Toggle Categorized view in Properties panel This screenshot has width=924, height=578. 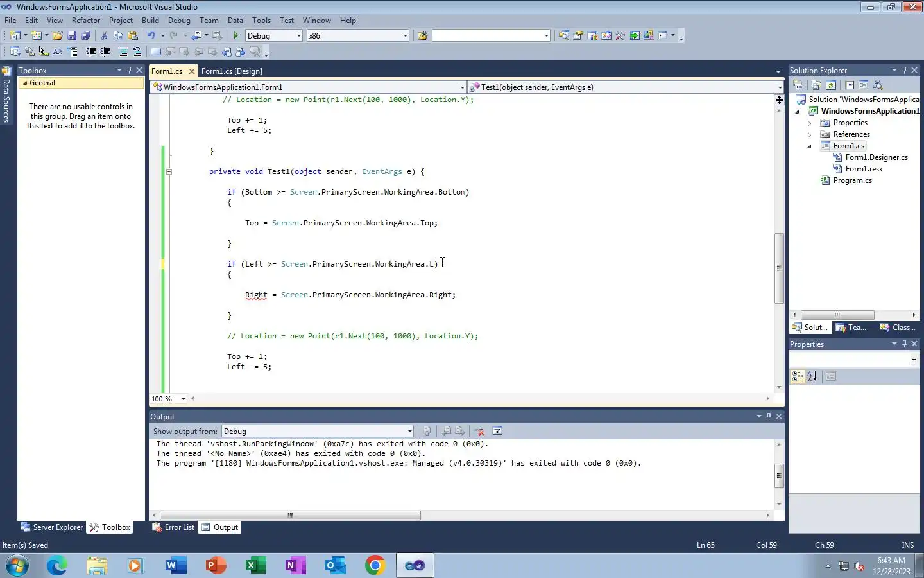(798, 376)
